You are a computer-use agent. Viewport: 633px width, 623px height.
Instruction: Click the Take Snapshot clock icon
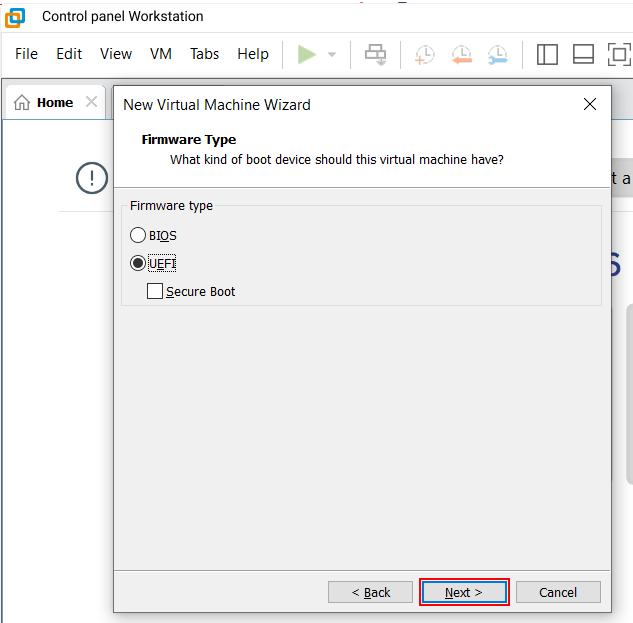pyautogui.click(x=425, y=54)
